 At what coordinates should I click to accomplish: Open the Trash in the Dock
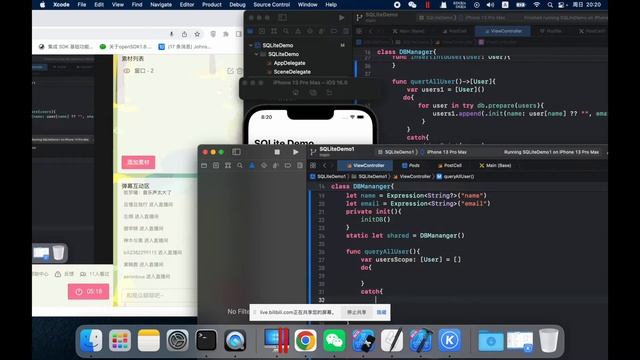tap(549, 340)
